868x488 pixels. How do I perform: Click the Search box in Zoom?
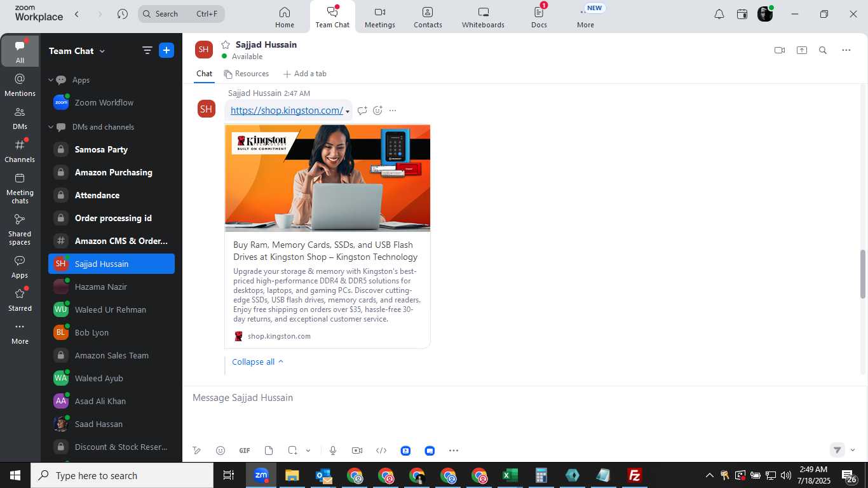[181, 14]
